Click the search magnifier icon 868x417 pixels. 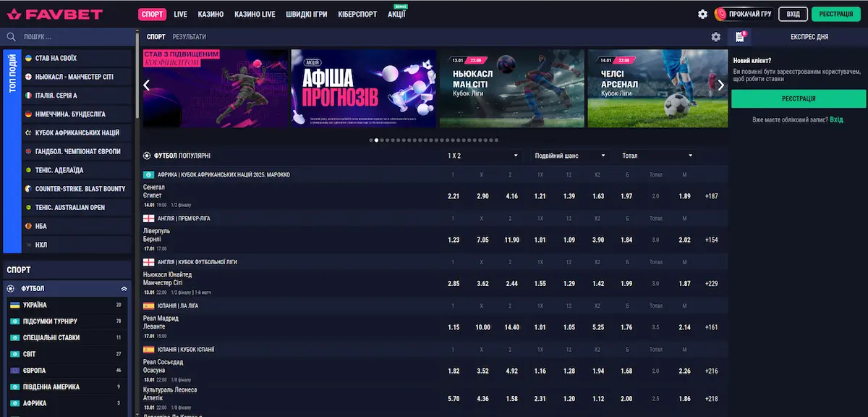coord(12,36)
